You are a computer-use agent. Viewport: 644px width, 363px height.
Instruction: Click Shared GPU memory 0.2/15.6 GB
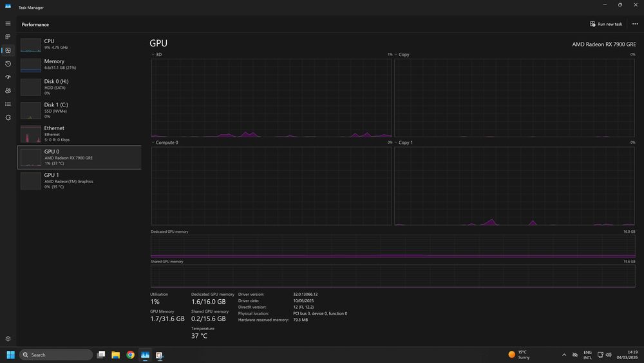pos(208,319)
